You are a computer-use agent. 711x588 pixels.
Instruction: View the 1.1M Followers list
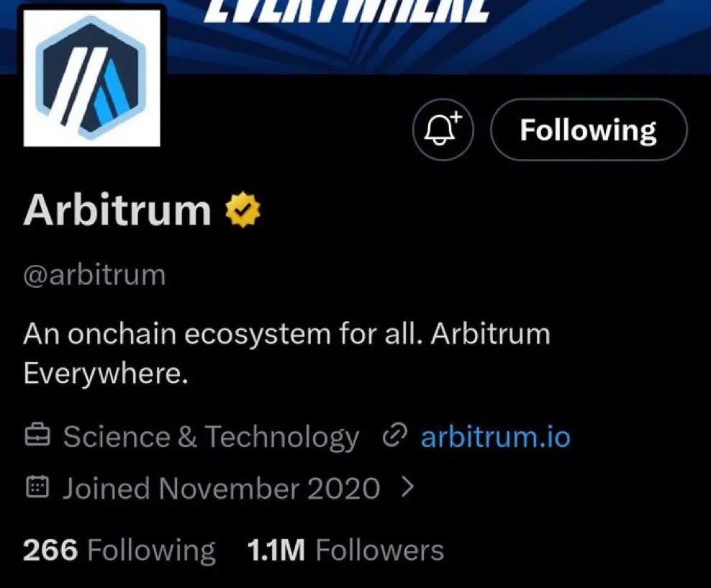click(x=345, y=551)
